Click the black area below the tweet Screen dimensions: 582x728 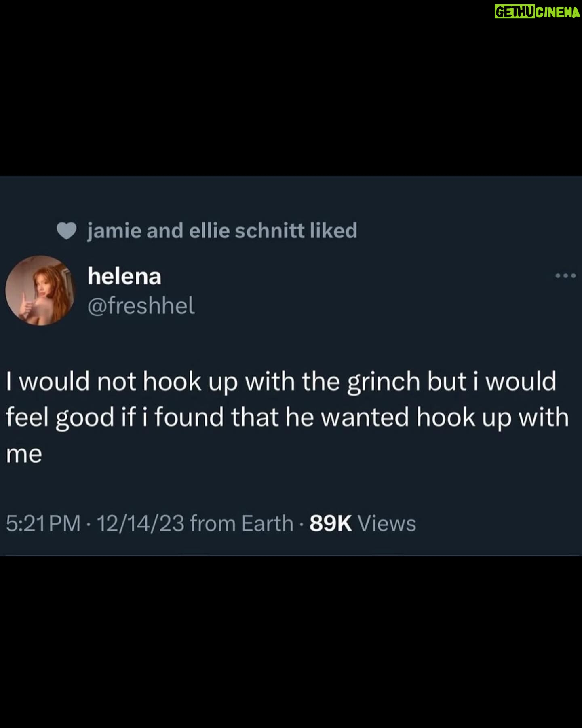(x=291, y=642)
